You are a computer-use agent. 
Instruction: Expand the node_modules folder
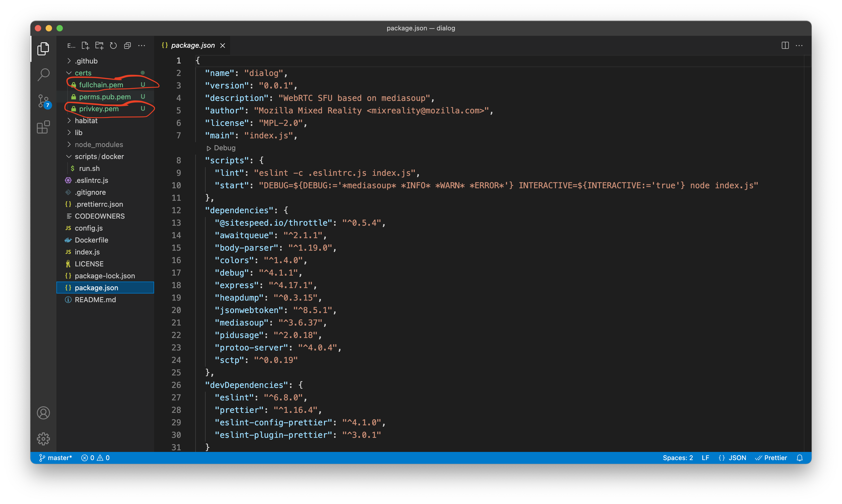(x=105, y=144)
